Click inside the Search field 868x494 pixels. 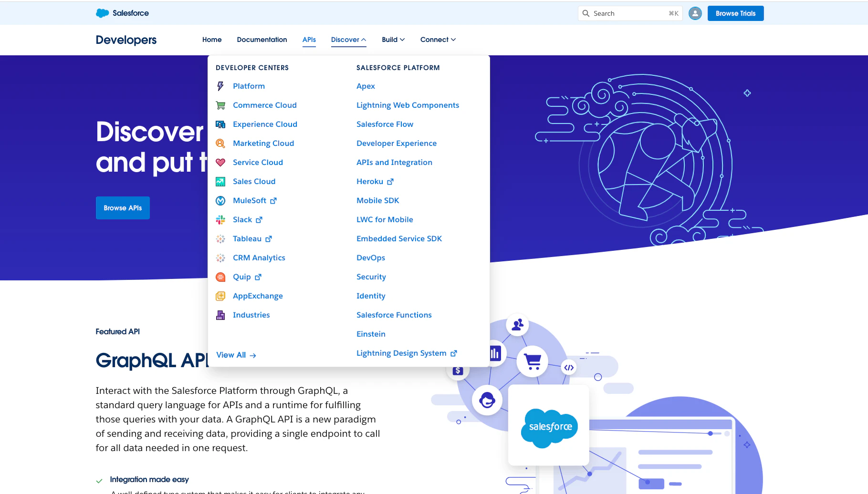[630, 13]
